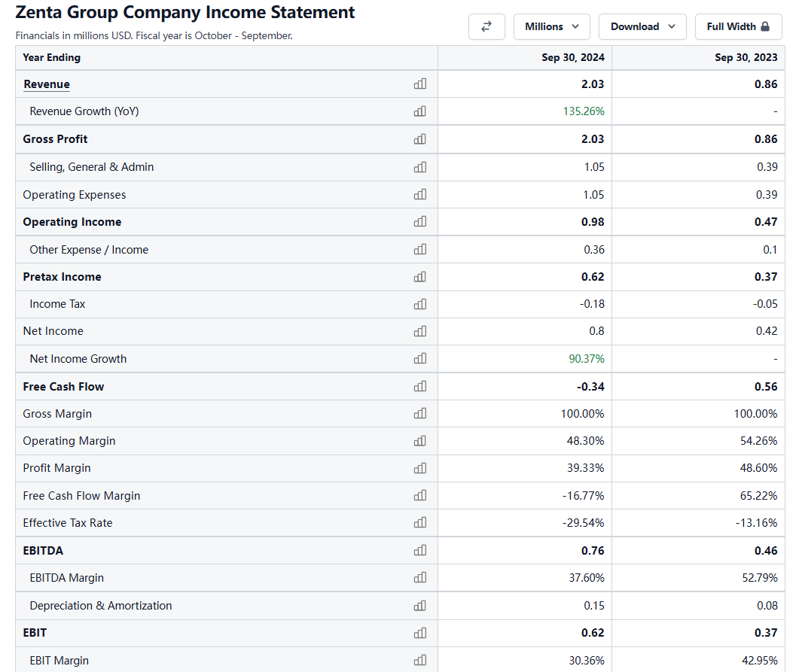Select revenue growth value 135.26%
Screen dimensions: 799x672
(x=584, y=111)
